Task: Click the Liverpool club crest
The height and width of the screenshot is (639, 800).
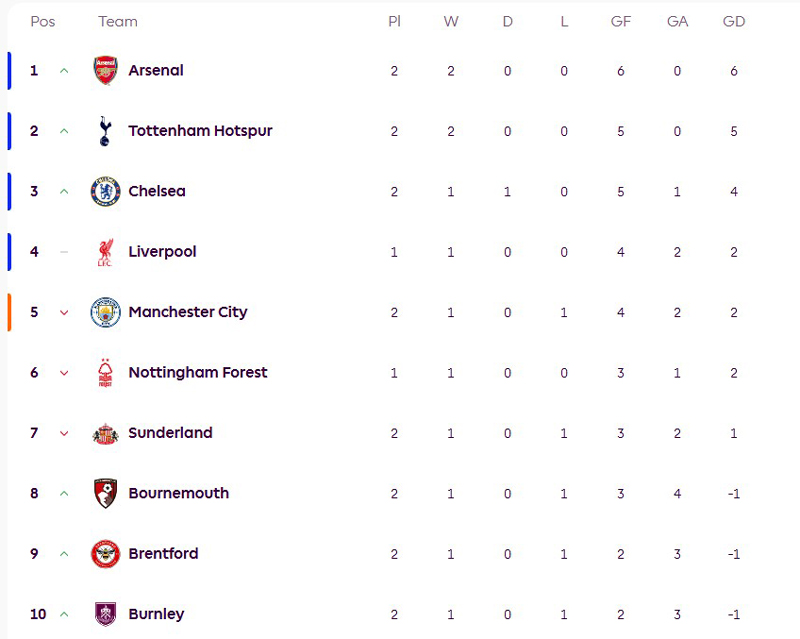Action: pos(105,252)
